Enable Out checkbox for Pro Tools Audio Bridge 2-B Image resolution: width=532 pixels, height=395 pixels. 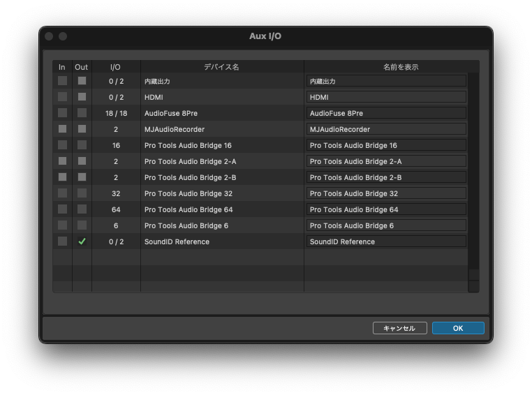click(82, 177)
